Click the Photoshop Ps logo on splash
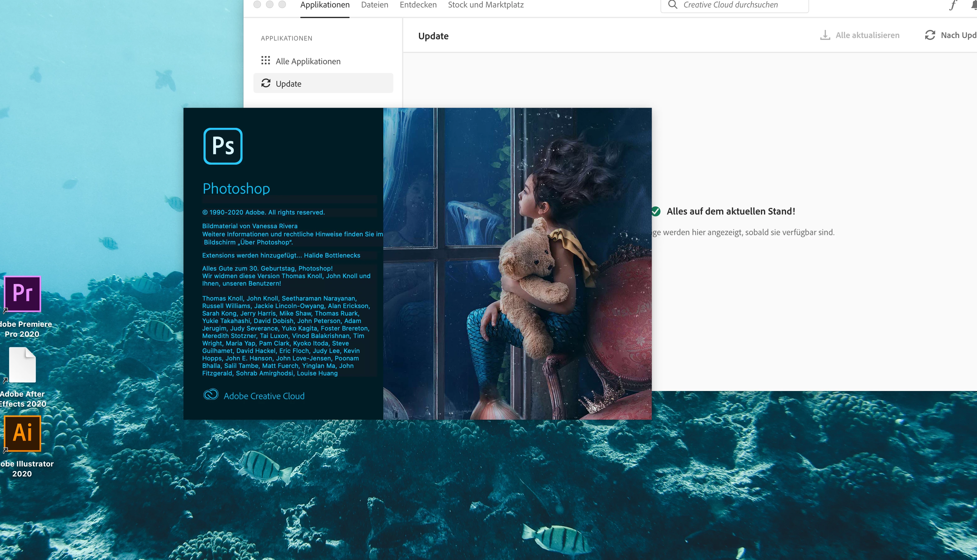Image resolution: width=977 pixels, height=560 pixels. [x=223, y=146]
